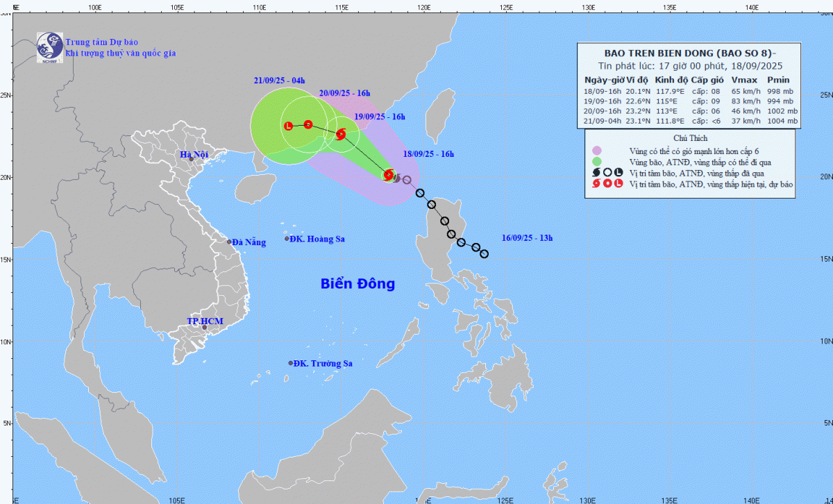This screenshot has height=504, width=833.
Task: Click the 'TP.HCM' city label
Action: pyautogui.click(x=205, y=321)
